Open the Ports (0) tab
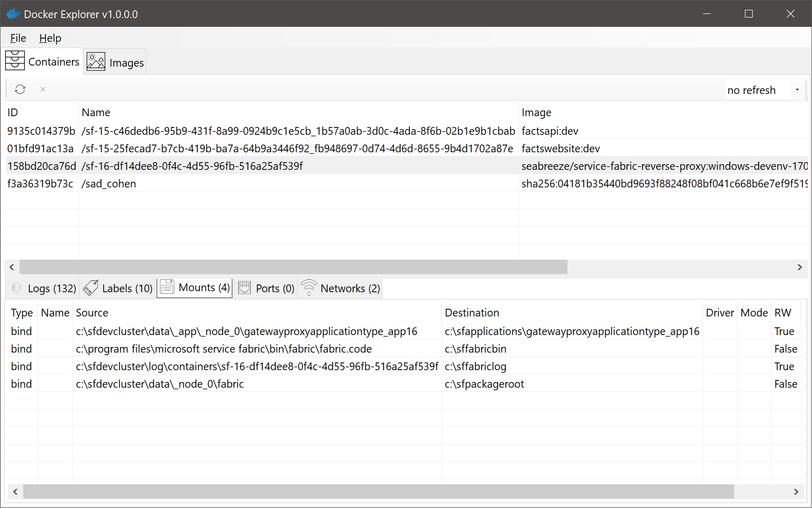The image size is (812, 508). point(266,288)
